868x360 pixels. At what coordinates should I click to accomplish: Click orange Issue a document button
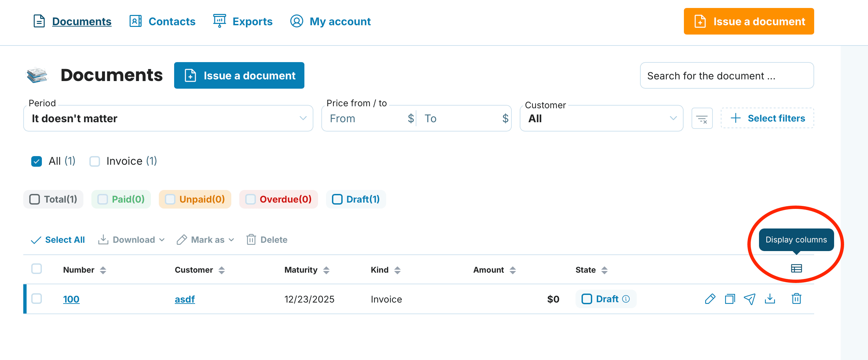pyautogui.click(x=749, y=21)
